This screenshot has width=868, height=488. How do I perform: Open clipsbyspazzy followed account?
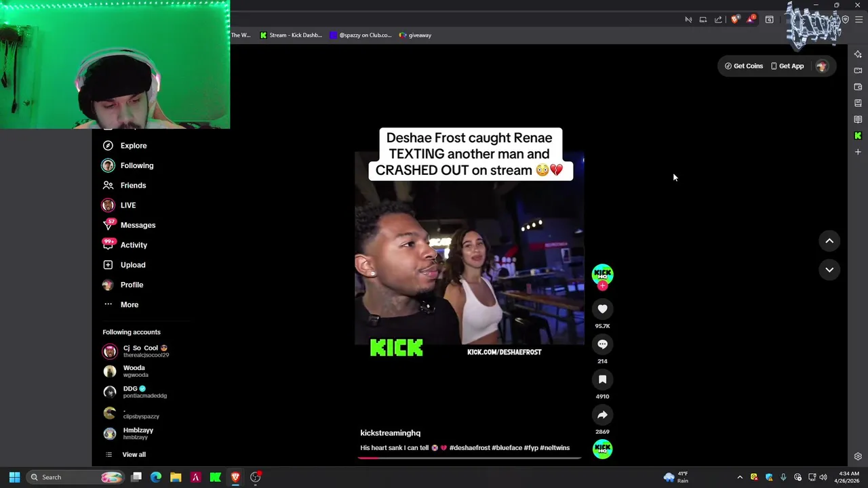[131, 413]
